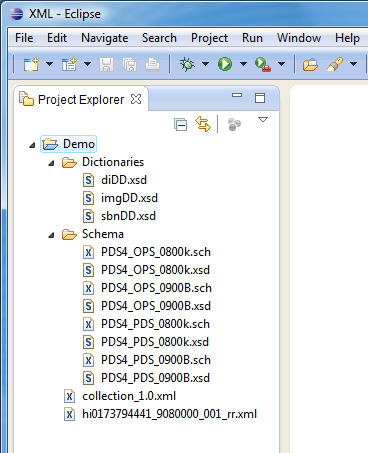Click the Eclipse logo in title bar
This screenshot has height=453, width=368.
(16, 14)
